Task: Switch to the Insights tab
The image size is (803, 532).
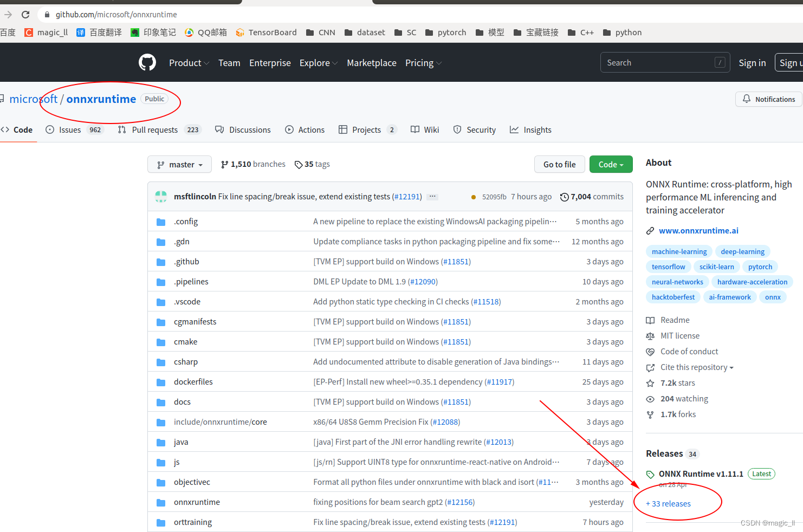Action: tap(530, 130)
